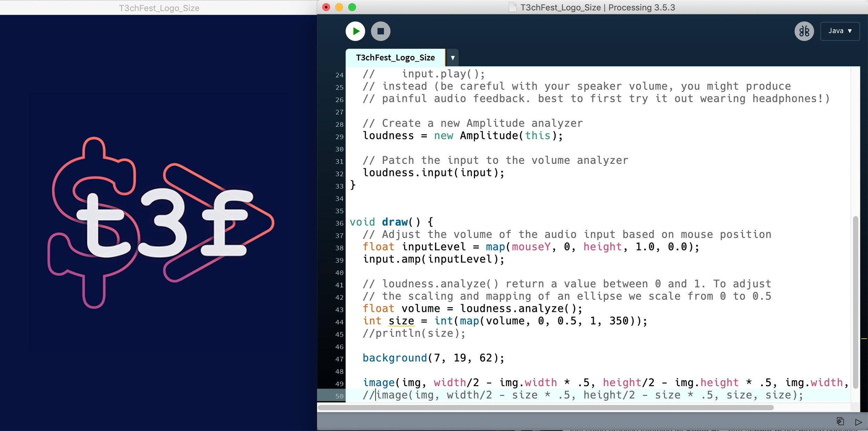
Task: Click the underlined size variable on line 44
Action: 401,321
